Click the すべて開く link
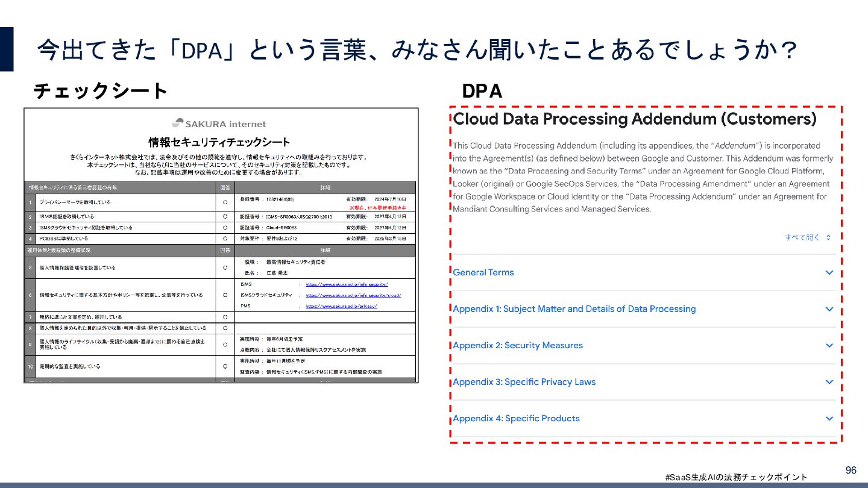This screenshot has height=488, width=868. (802, 237)
